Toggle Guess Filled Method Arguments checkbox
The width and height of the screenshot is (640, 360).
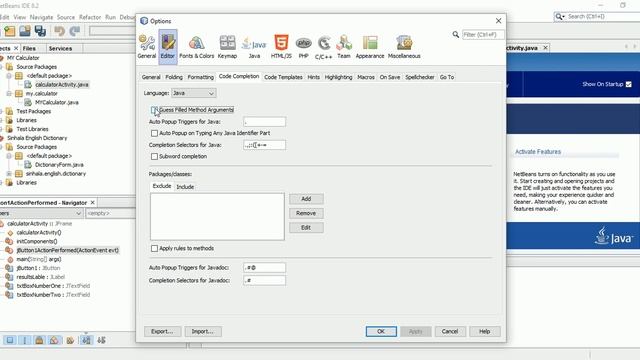coord(154,110)
